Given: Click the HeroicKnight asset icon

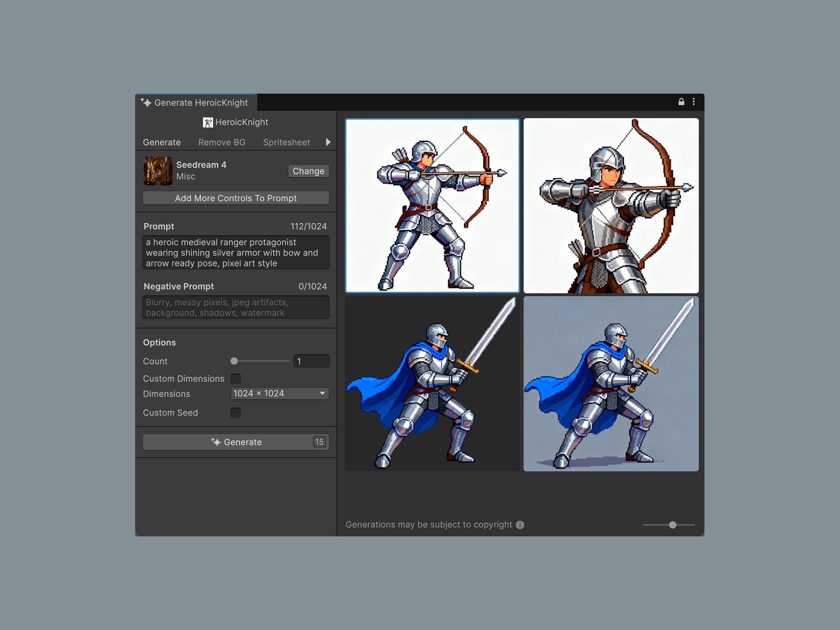Looking at the screenshot, I should point(208,122).
